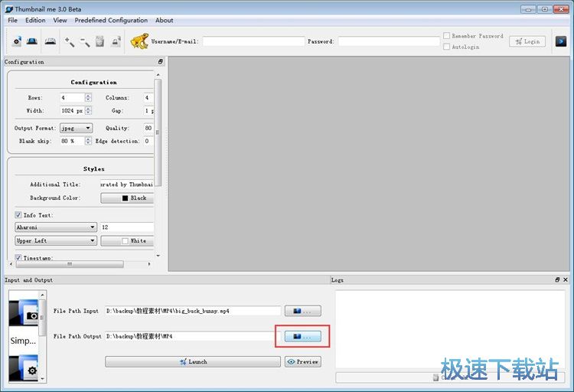574x392 pixels.
Task: Close the Logs panel
Action: click(x=566, y=279)
